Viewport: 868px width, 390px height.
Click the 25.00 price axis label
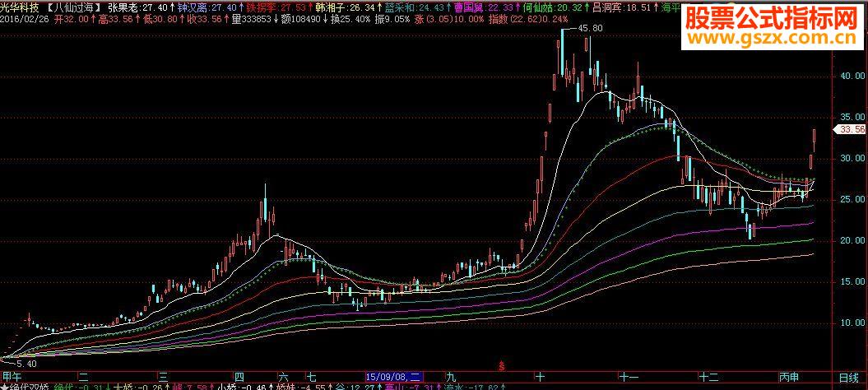point(852,199)
